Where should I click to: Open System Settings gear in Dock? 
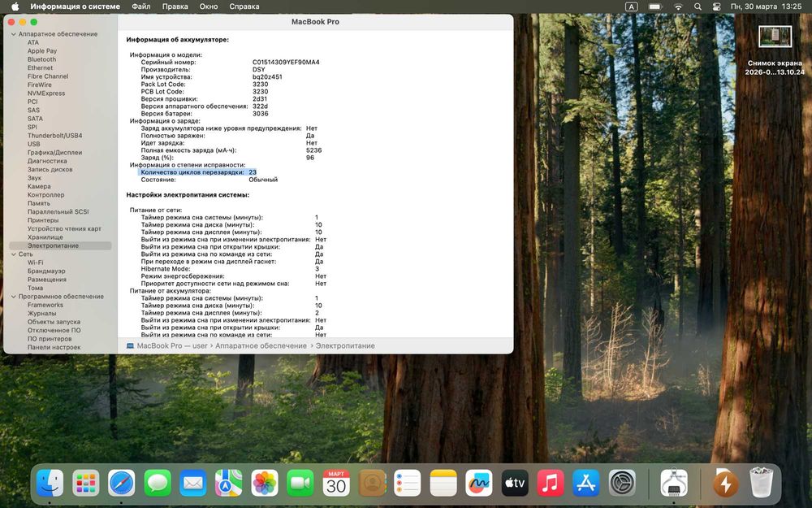click(x=622, y=483)
